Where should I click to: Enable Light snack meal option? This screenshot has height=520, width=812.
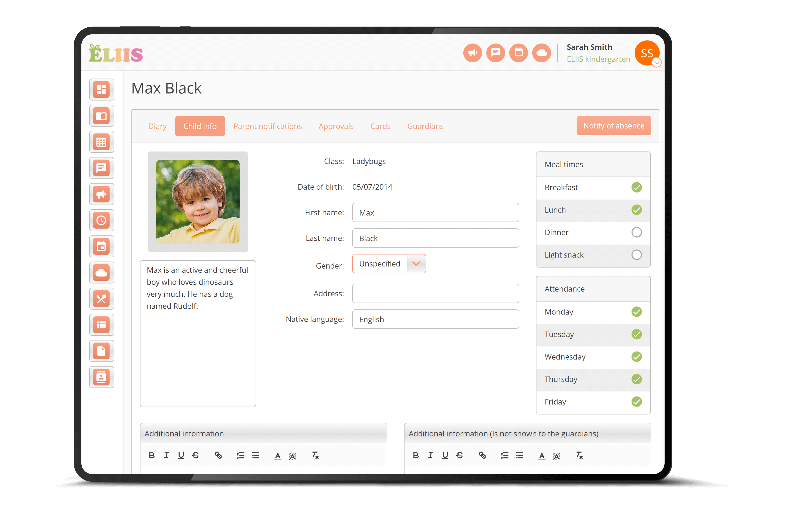(636, 255)
